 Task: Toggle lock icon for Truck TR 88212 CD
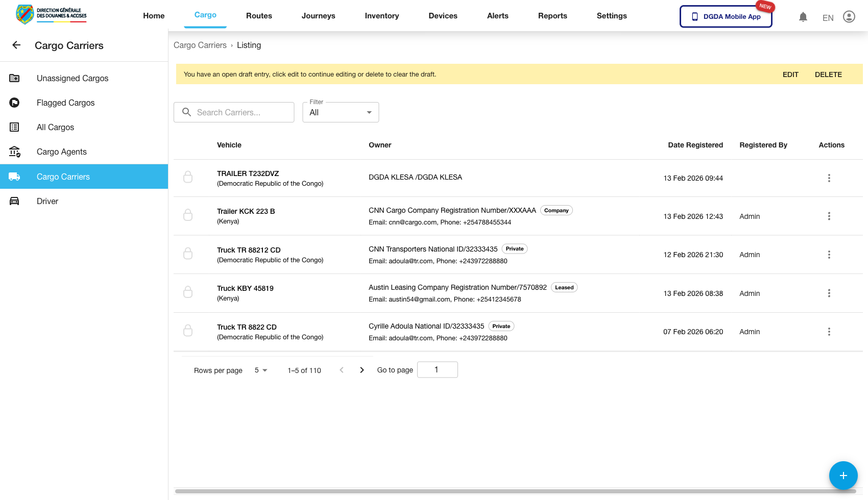pos(188,254)
